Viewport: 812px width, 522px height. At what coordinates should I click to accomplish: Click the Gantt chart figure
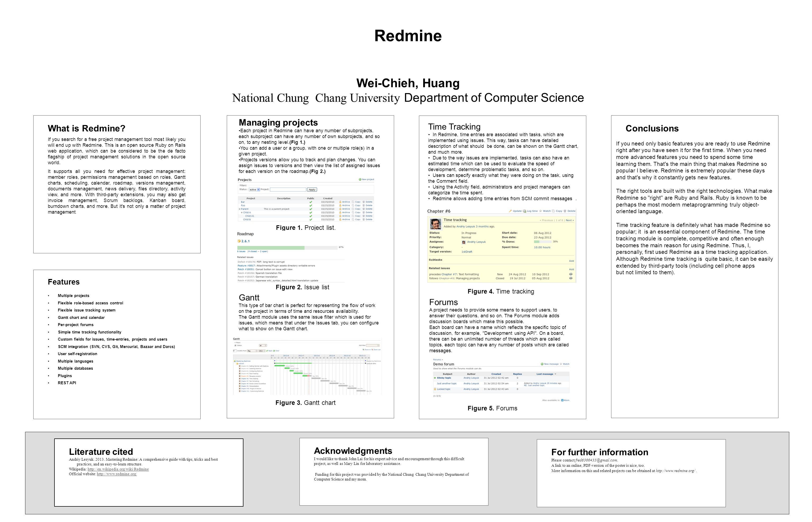click(307, 366)
